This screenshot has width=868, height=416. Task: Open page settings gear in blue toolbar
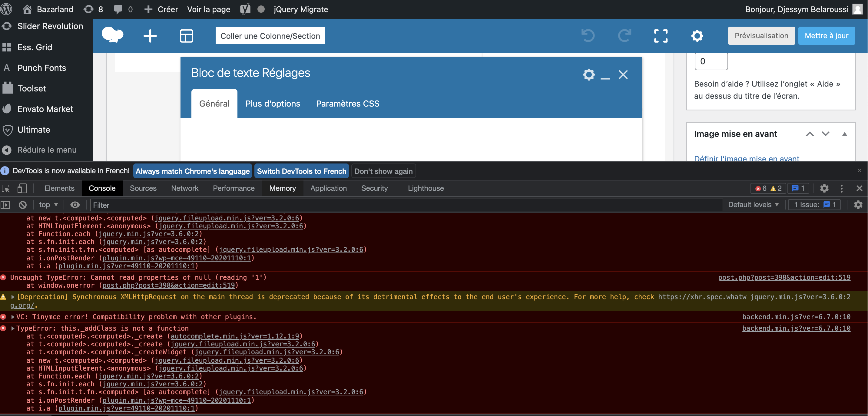click(697, 36)
